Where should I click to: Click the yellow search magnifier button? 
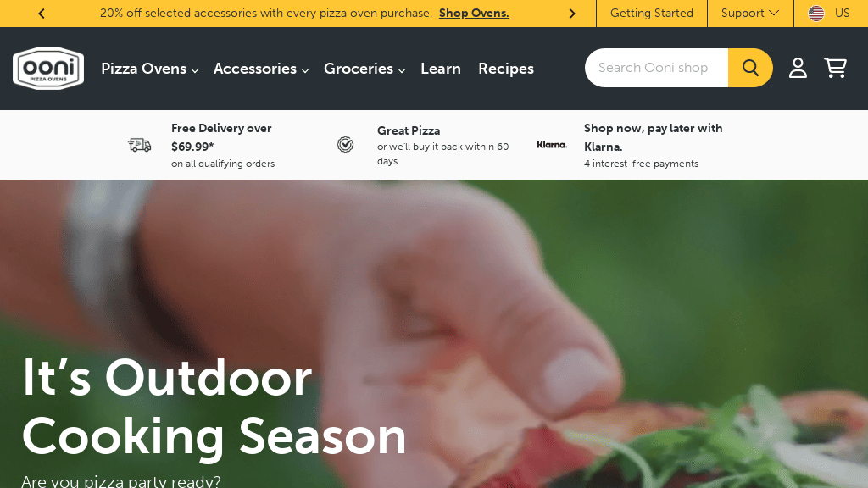(x=750, y=68)
